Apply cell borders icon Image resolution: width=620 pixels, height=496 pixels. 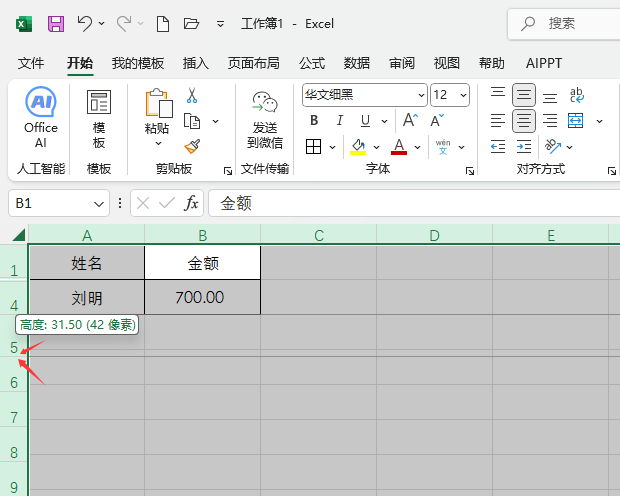[314, 147]
